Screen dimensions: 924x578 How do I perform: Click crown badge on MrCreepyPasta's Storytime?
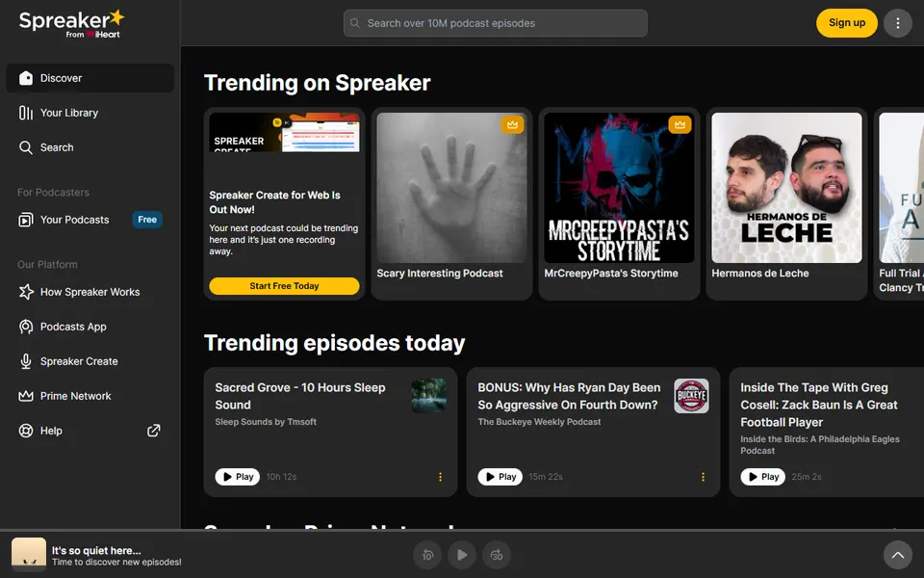pos(680,124)
